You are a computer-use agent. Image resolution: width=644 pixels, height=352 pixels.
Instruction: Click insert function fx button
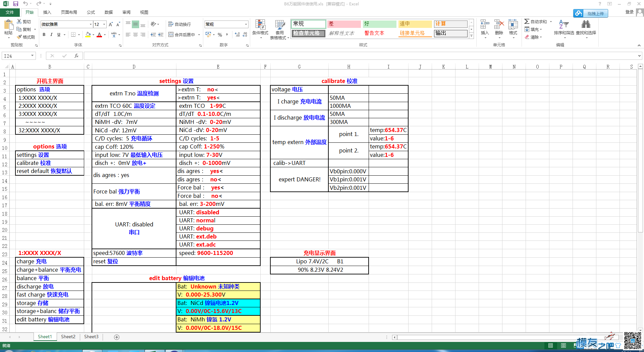coord(76,56)
